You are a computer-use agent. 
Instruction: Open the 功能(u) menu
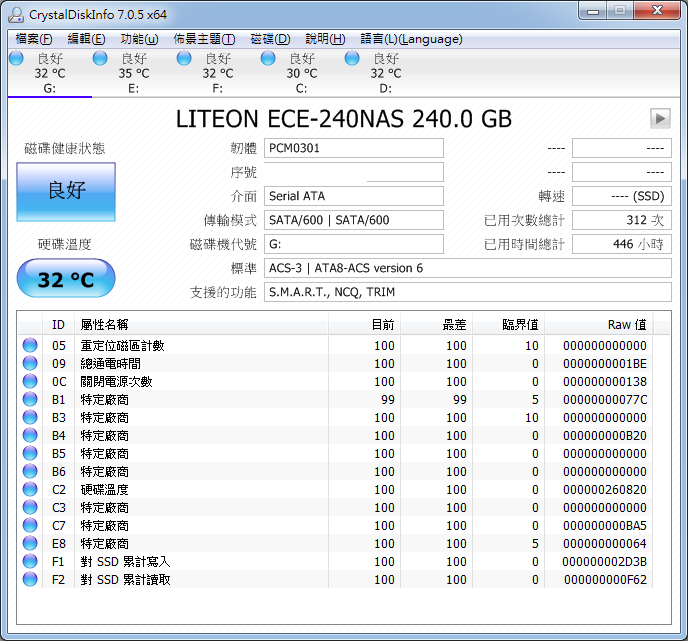coord(139,39)
